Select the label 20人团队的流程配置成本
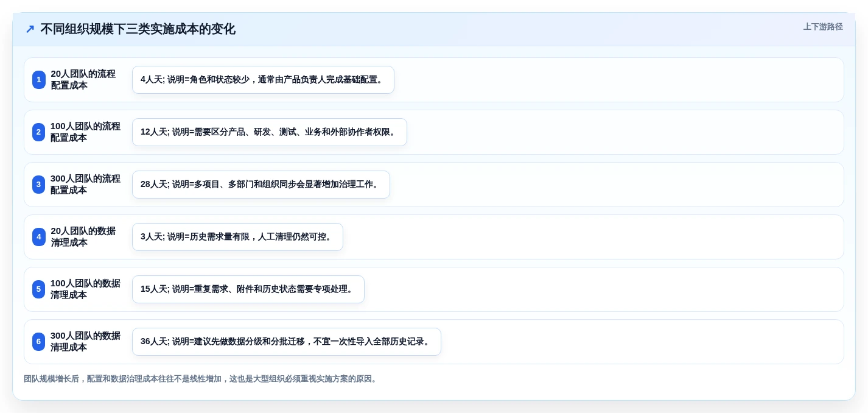The width and height of the screenshot is (868, 413). pos(83,80)
